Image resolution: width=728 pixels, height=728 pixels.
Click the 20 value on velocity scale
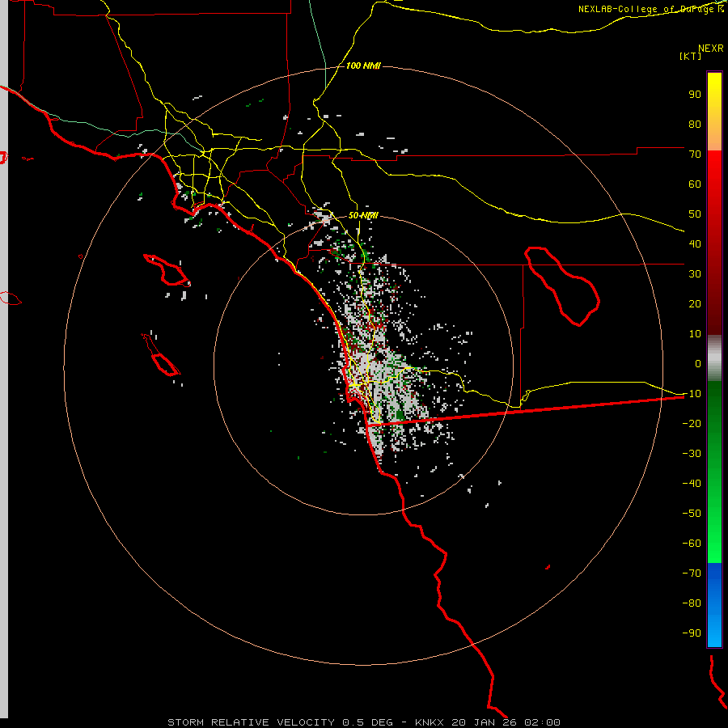[695, 303]
